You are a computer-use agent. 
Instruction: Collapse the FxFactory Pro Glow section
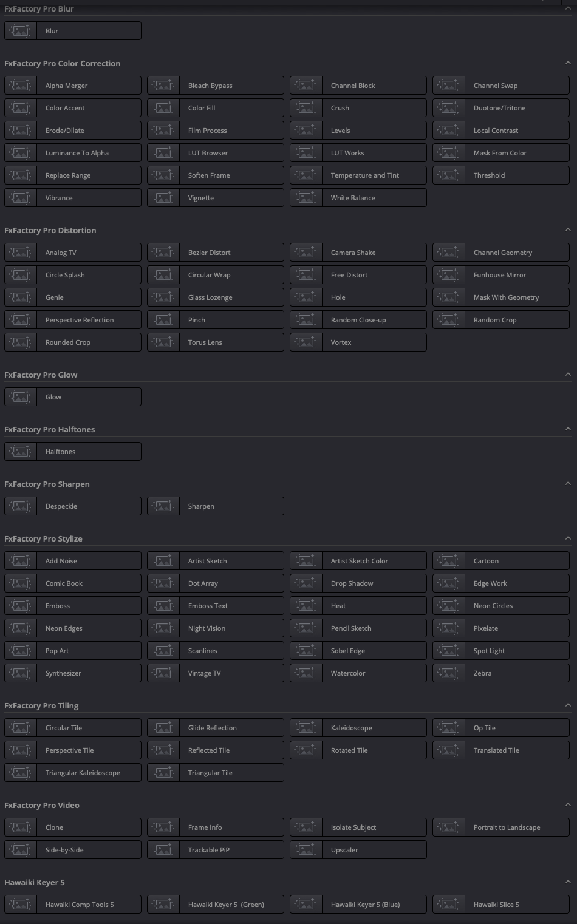568,375
